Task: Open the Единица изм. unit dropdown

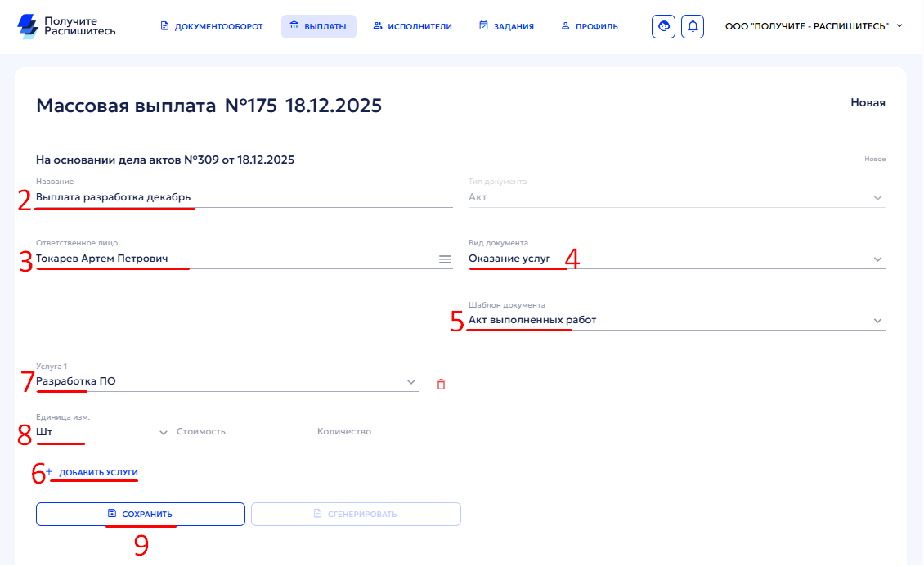Action: (x=163, y=432)
